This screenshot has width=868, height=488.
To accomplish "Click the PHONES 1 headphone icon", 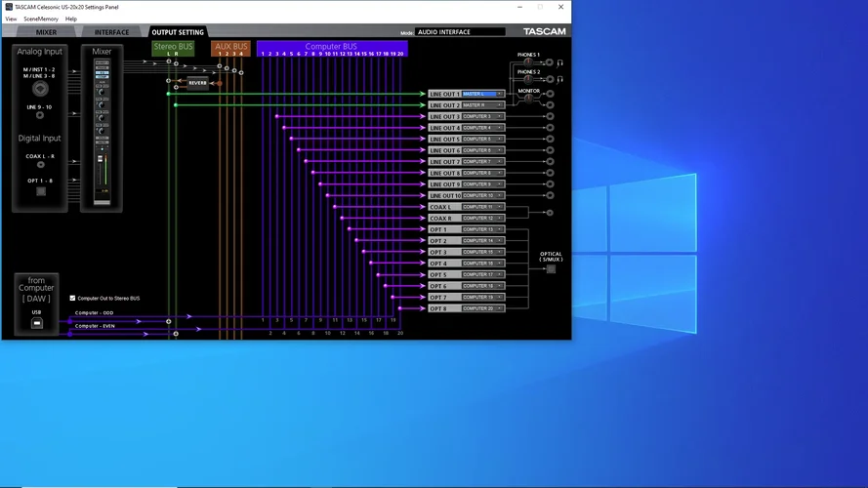I will [x=560, y=62].
